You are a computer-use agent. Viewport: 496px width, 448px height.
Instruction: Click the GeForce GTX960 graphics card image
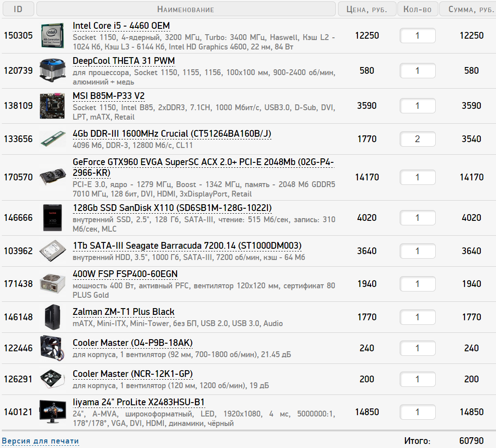(x=53, y=177)
